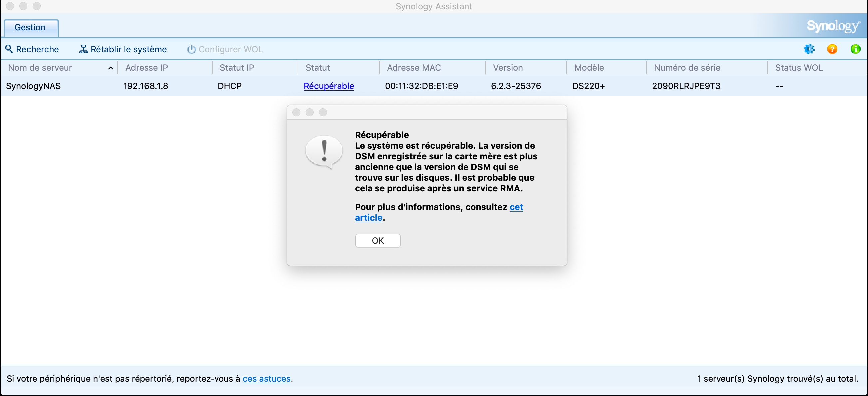Open the settings gear icon
Image resolution: width=868 pixels, height=396 pixels.
click(x=809, y=49)
